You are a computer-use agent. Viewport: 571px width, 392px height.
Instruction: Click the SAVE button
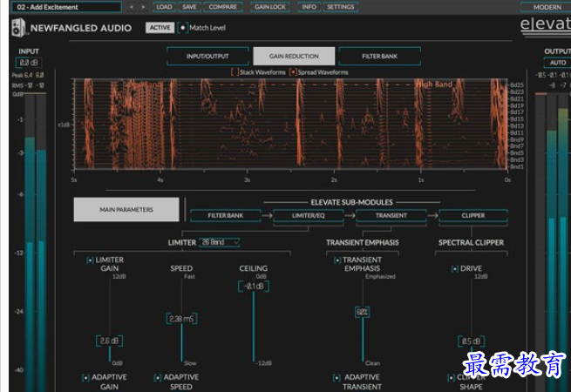pos(189,7)
